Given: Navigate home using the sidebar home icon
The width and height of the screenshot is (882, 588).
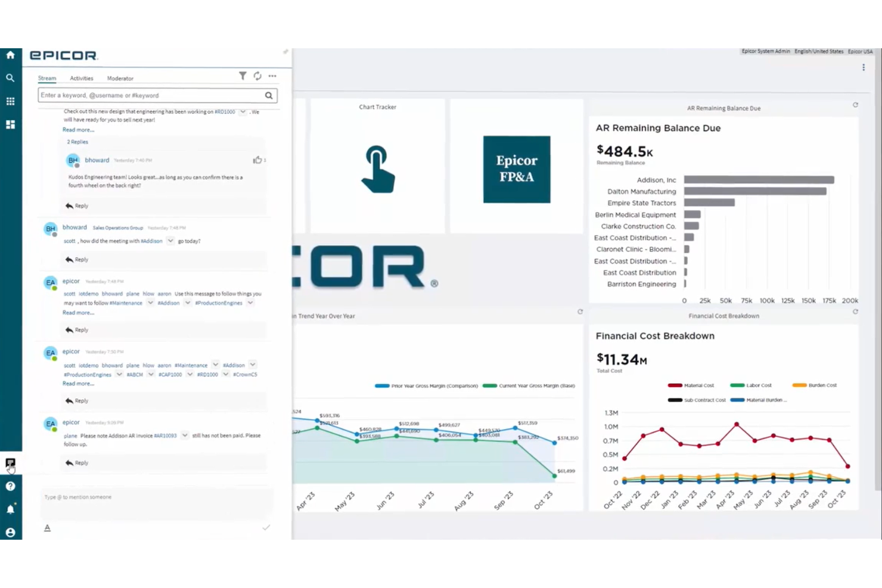Looking at the screenshot, I should click(10, 54).
